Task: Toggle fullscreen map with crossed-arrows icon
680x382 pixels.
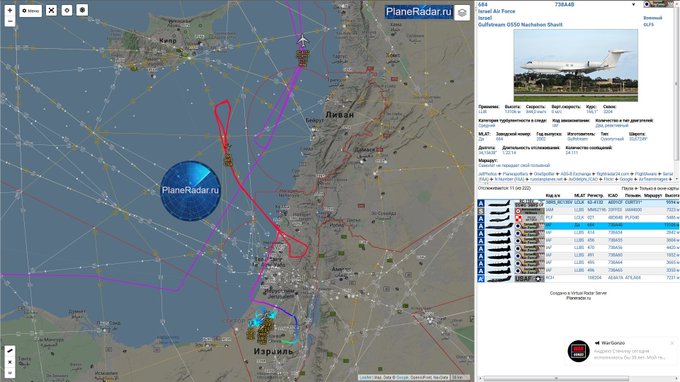Action: 51,10
